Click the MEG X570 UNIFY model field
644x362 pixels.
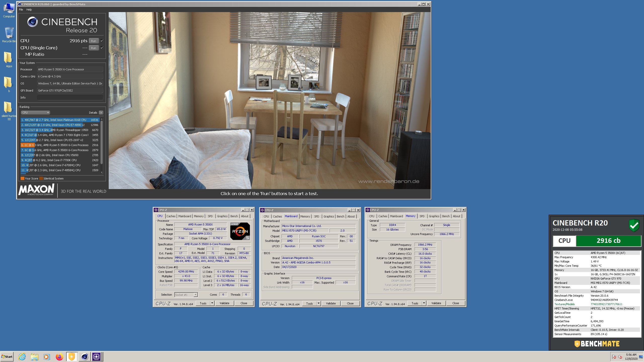(305, 231)
